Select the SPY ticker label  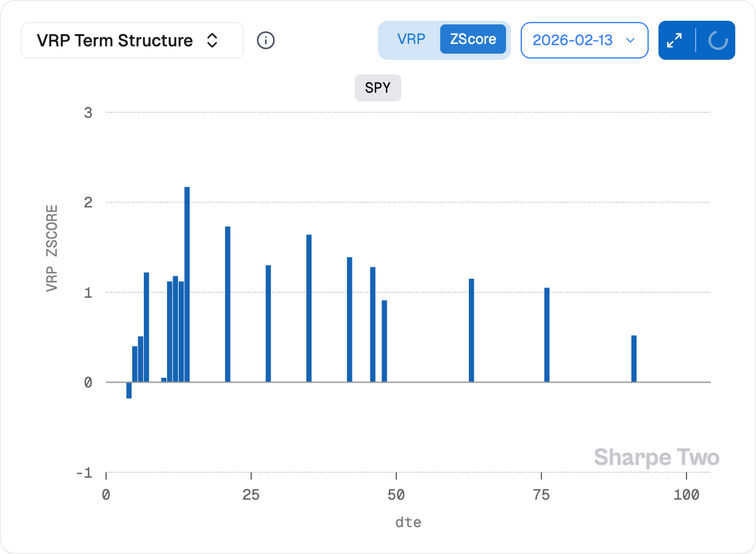[x=377, y=87]
